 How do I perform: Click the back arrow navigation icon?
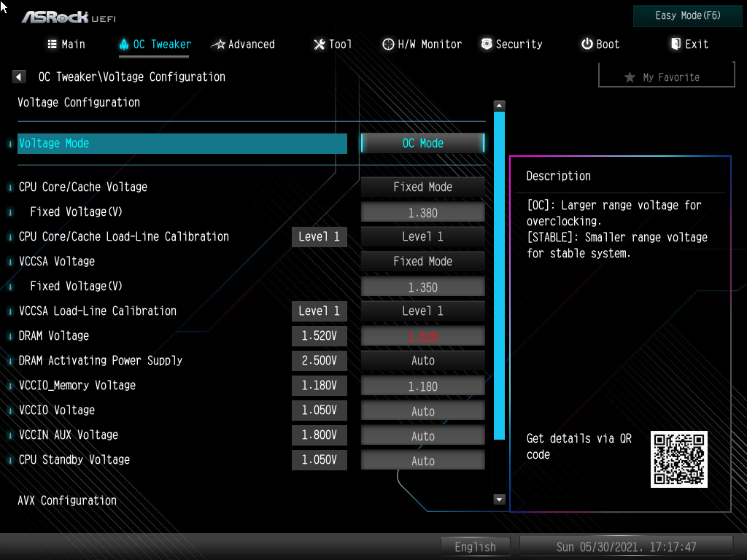point(18,76)
